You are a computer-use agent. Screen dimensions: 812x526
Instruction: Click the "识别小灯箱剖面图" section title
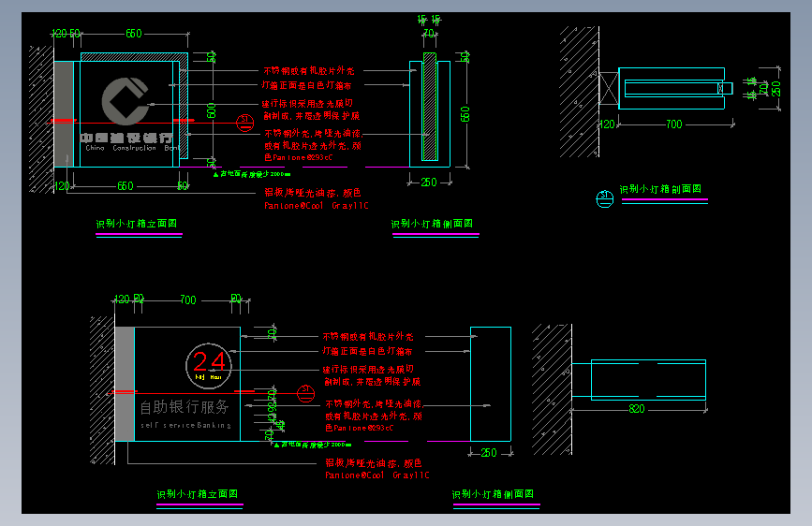point(660,189)
